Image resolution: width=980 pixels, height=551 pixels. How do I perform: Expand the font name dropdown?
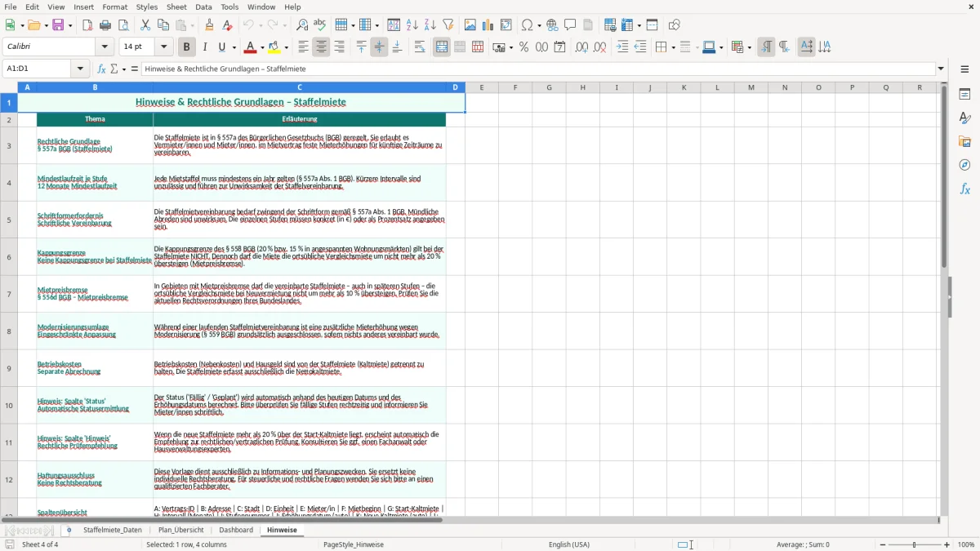pyautogui.click(x=104, y=47)
